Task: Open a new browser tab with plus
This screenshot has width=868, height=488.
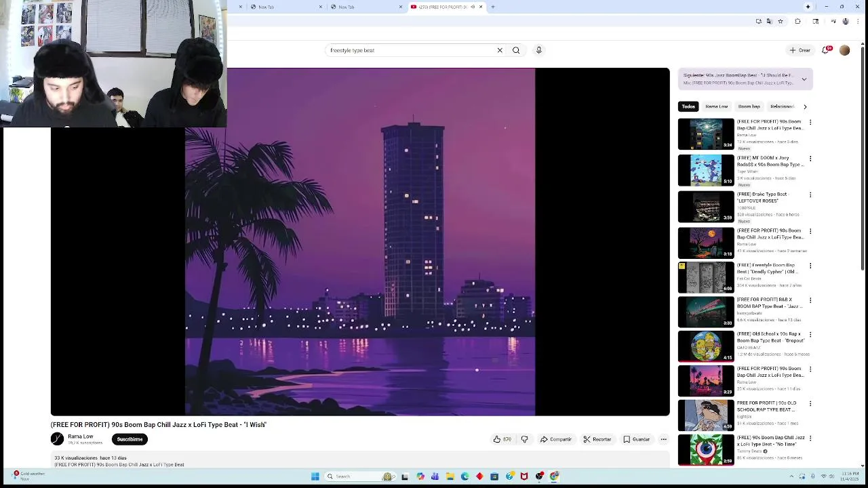Action: pyautogui.click(x=493, y=7)
